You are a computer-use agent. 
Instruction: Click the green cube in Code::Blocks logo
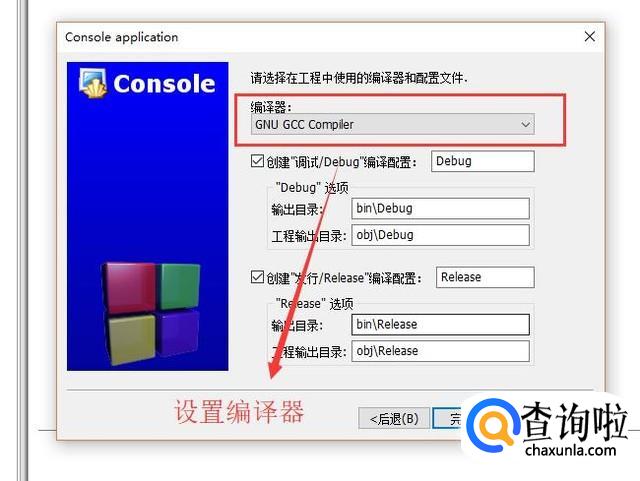[180, 286]
